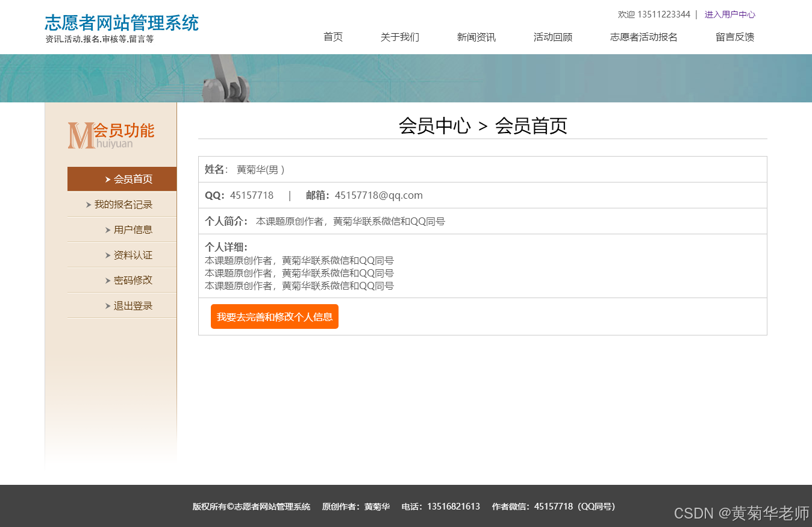Click the 进入用户中心 link
This screenshot has height=527, width=812.
click(729, 14)
